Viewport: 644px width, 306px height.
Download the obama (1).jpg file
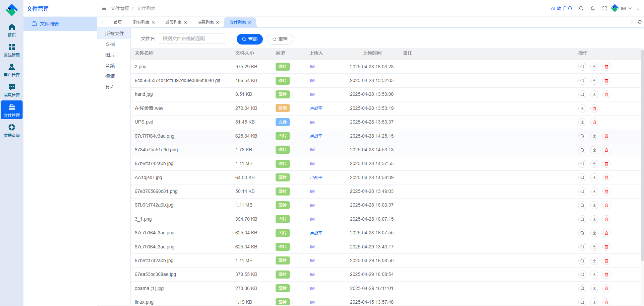pyautogui.click(x=594, y=288)
